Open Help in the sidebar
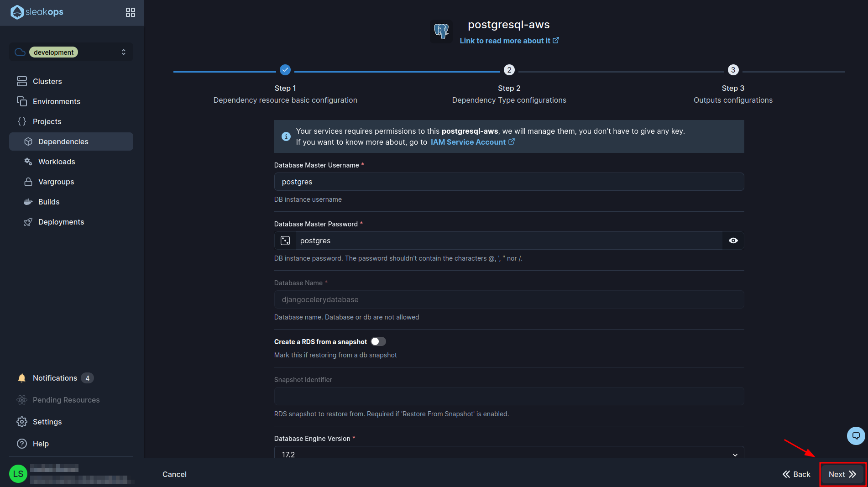Viewport: 868px width, 487px height. point(71,444)
